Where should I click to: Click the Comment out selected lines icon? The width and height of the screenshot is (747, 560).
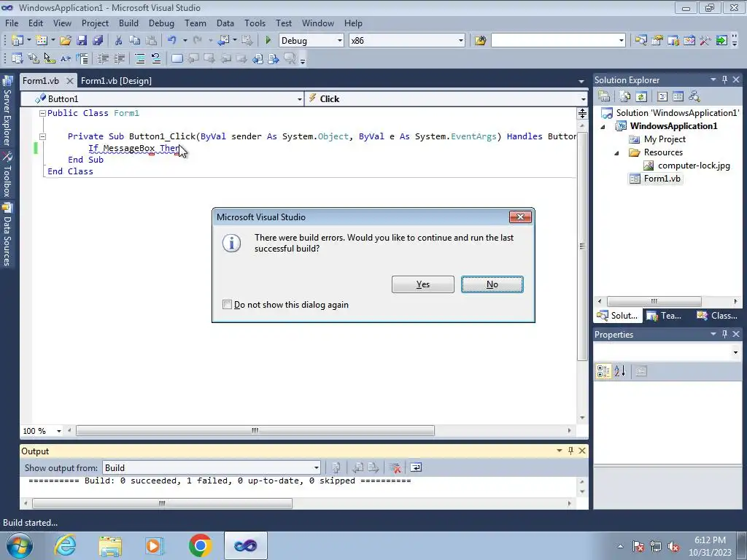point(140,58)
